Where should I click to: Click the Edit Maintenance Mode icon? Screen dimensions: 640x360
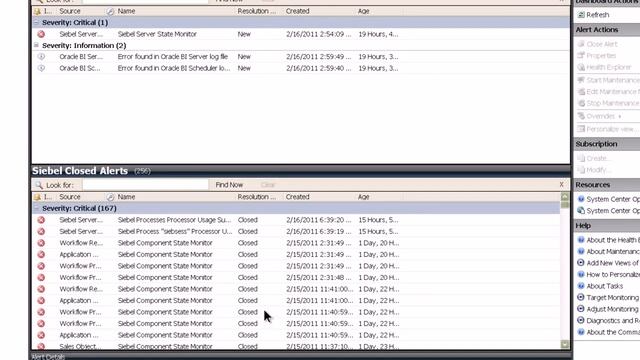(x=581, y=91)
